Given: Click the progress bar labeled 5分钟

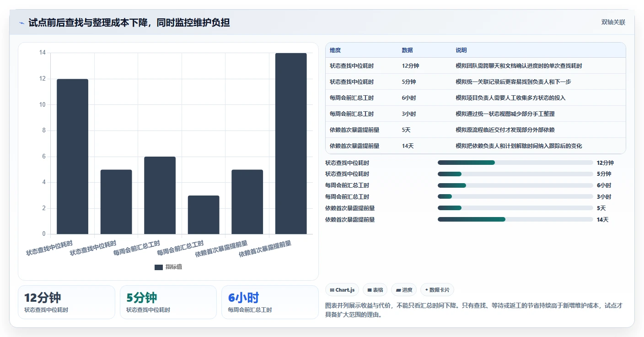Looking at the screenshot, I should point(515,174).
